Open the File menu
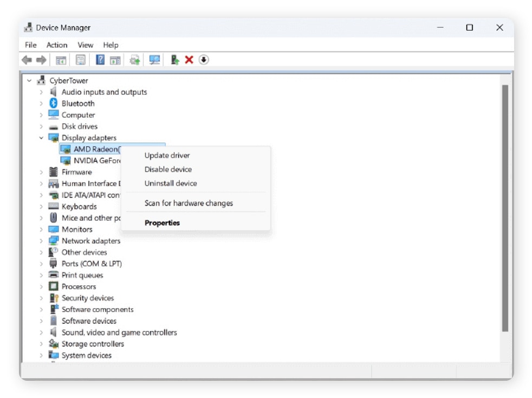Viewport: 532px width, 398px height. click(30, 45)
